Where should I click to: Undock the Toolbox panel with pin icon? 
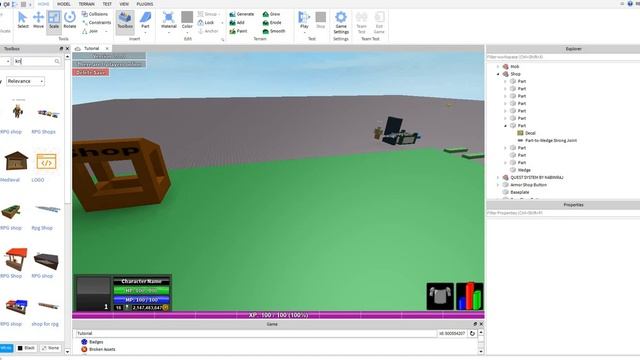tap(61, 49)
